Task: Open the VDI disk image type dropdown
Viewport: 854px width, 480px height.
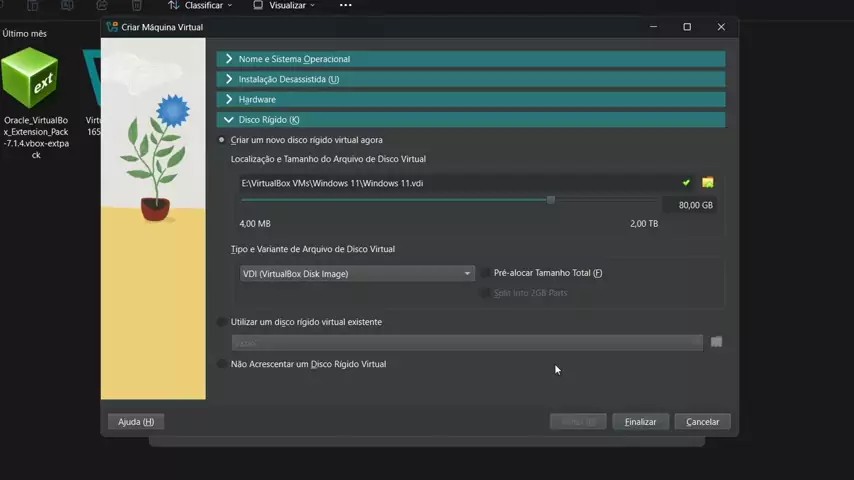Action: click(357, 274)
